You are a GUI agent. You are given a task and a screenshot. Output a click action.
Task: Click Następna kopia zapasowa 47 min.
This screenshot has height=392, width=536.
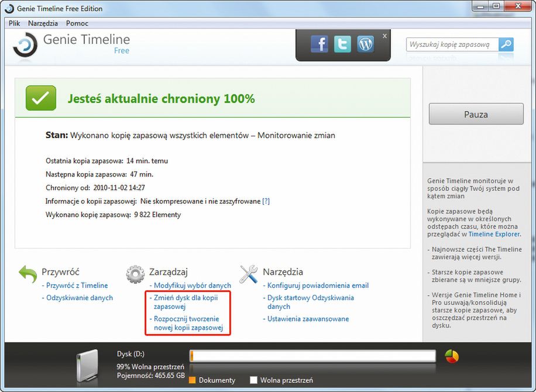pos(99,174)
